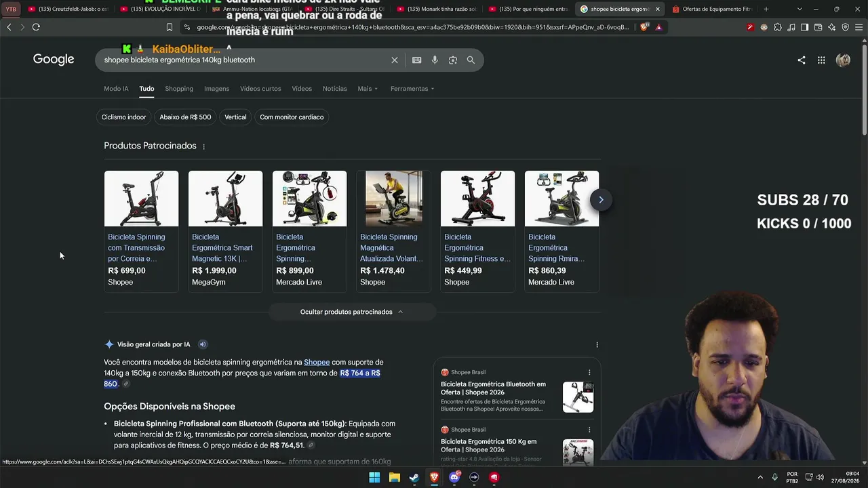Close the shopee bicicleta search tab
868x488 pixels.
tap(657, 9)
